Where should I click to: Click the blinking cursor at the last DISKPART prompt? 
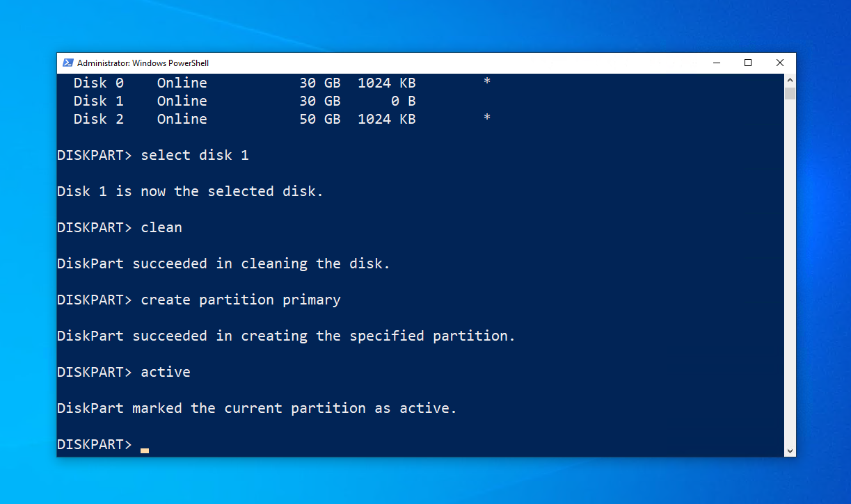pyautogui.click(x=145, y=450)
